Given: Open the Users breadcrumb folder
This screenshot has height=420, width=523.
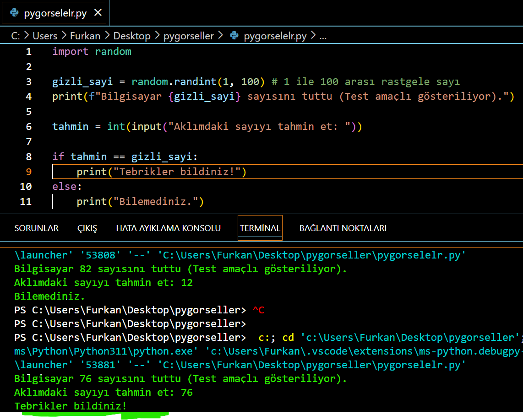Looking at the screenshot, I should [45, 36].
